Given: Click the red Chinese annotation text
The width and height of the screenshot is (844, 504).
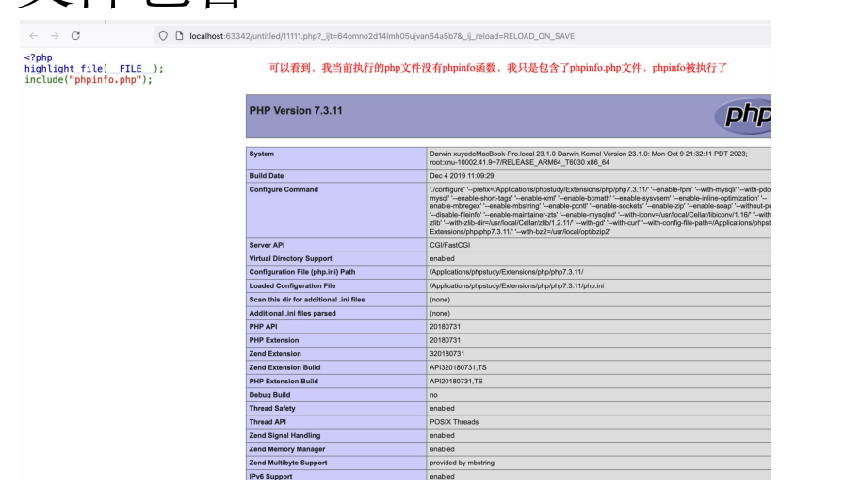Looking at the screenshot, I should tap(497, 69).
